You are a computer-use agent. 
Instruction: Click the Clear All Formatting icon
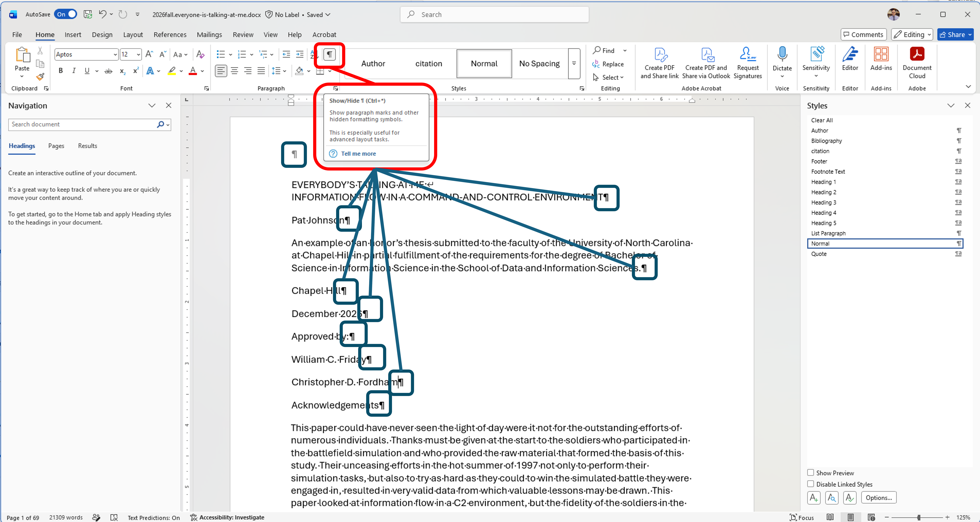click(x=200, y=54)
